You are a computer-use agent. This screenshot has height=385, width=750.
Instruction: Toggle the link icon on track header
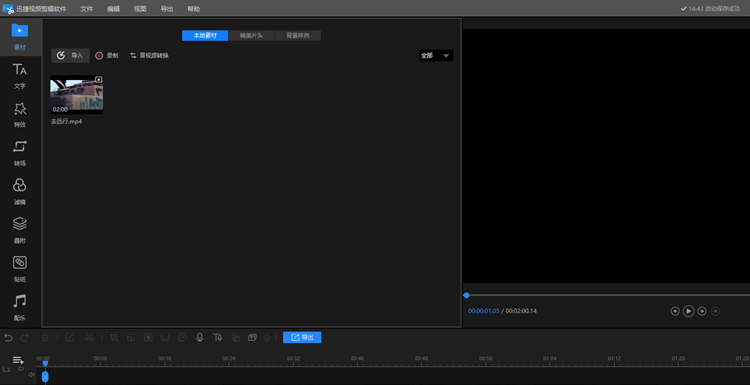[x=21, y=369]
